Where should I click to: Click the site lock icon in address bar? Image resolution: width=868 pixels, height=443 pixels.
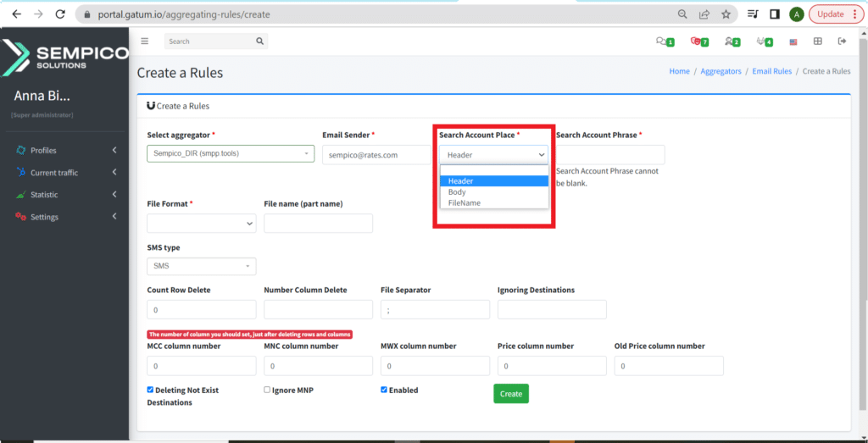pyautogui.click(x=86, y=15)
